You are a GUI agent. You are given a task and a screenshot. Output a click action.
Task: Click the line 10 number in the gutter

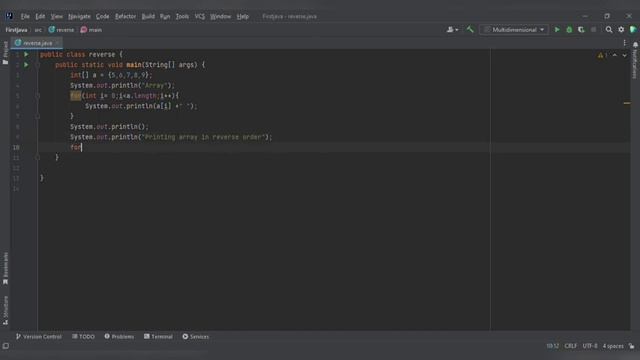tap(16, 147)
